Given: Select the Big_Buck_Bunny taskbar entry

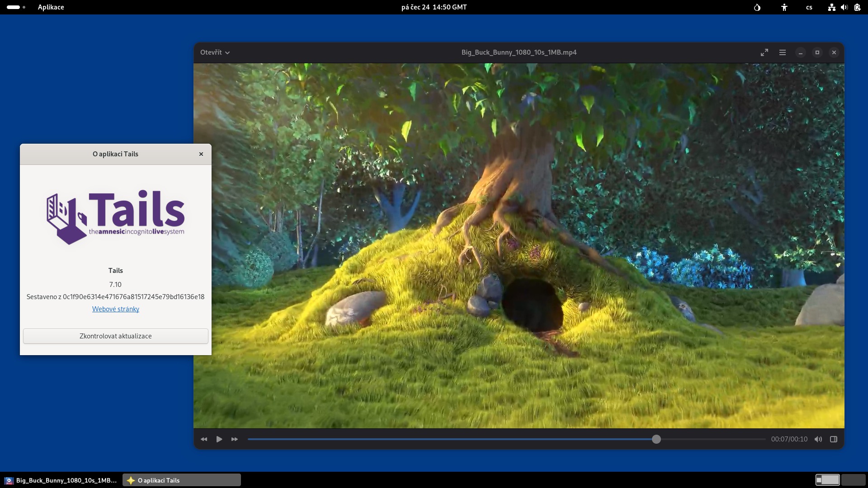Looking at the screenshot, I should tap(61, 480).
